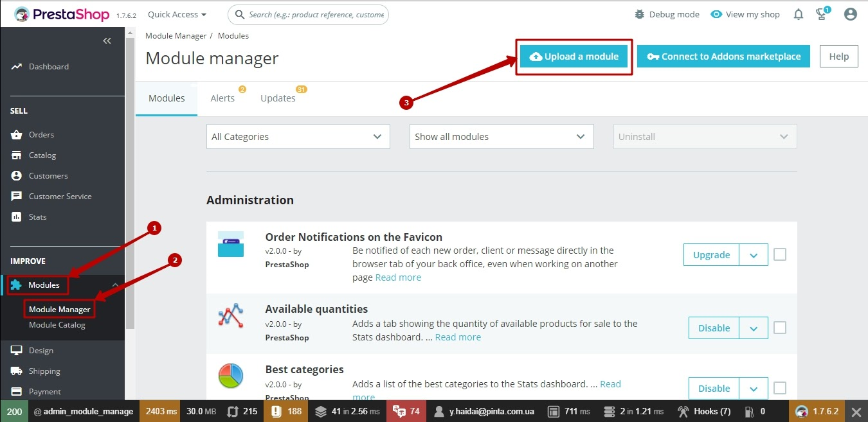The image size is (868, 422).
Task: Click the View my shop eye icon
Action: [716, 14]
